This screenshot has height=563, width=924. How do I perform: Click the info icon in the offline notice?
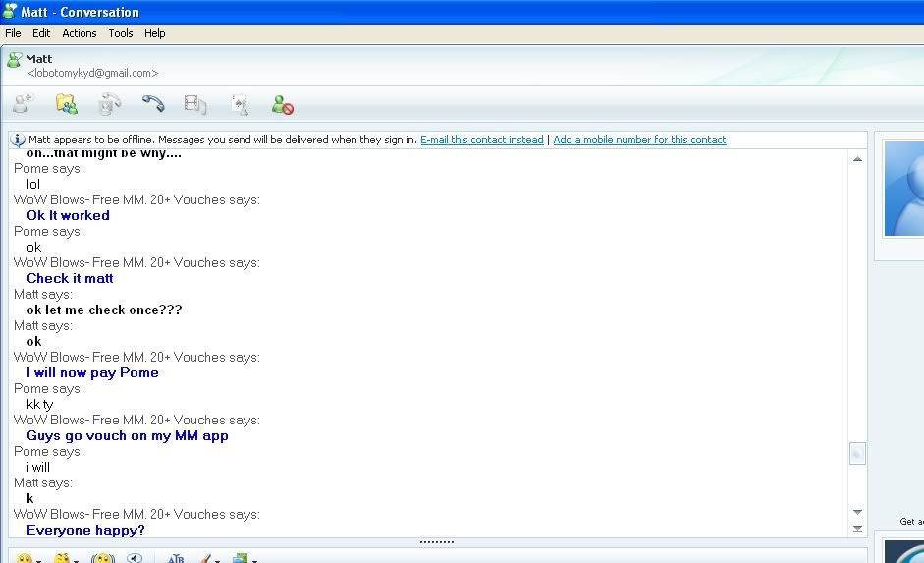19,140
